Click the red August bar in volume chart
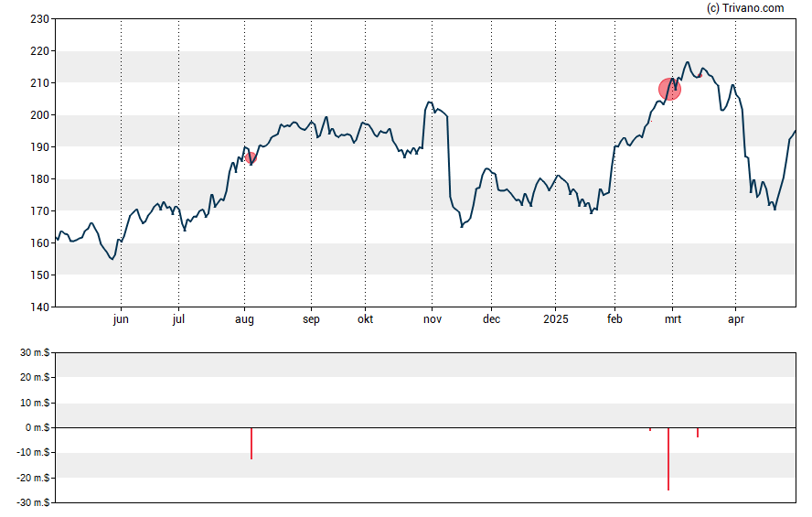Viewport: 812px width, 517px height. 251,444
